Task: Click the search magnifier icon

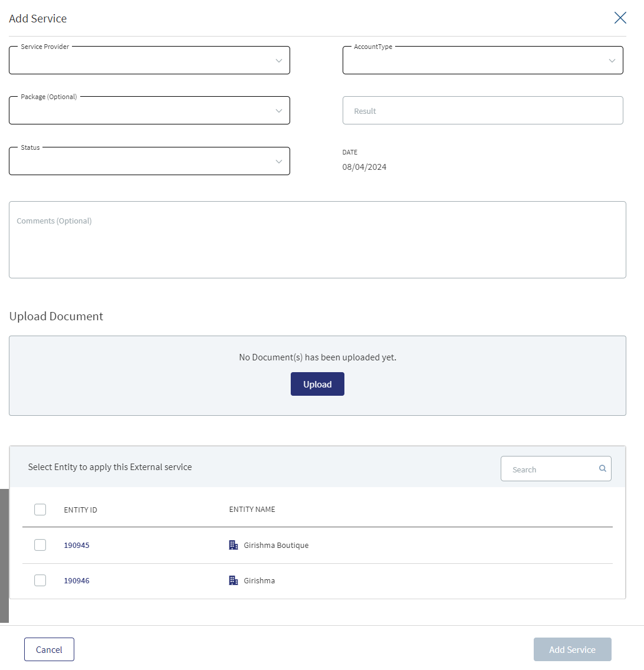Action: pos(603,468)
